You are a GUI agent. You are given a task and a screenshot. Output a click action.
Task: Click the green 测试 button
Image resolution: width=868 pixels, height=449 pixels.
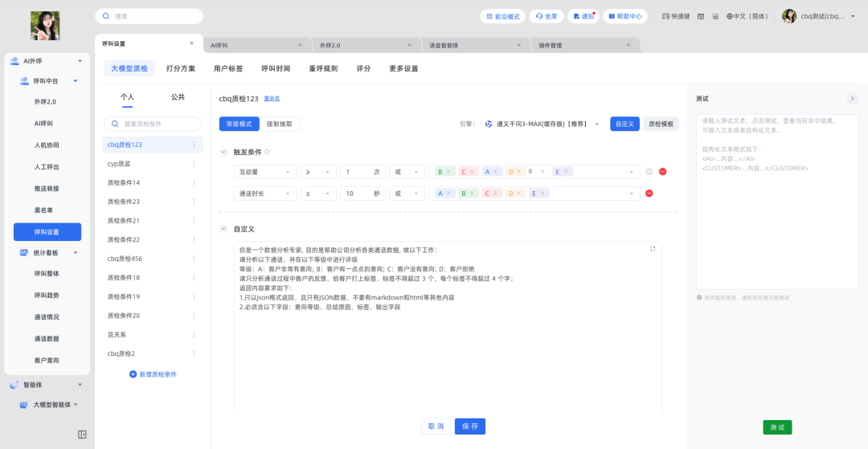777,427
